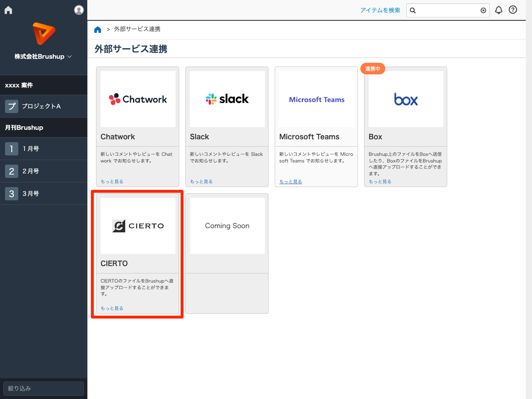Click the Box description text
This screenshot has height=399, width=532.
click(x=405, y=164)
